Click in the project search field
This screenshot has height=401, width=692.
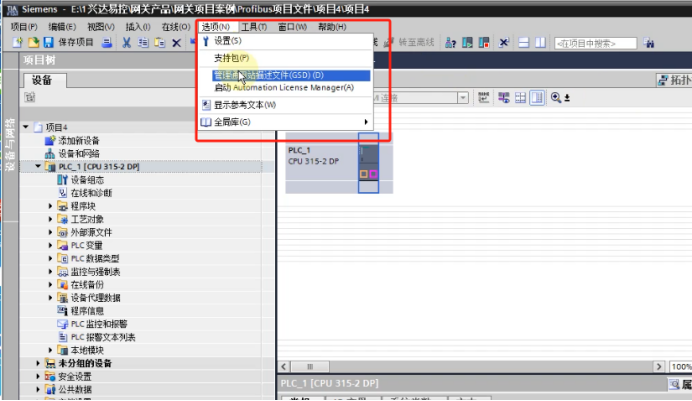click(x=595, y=43)
